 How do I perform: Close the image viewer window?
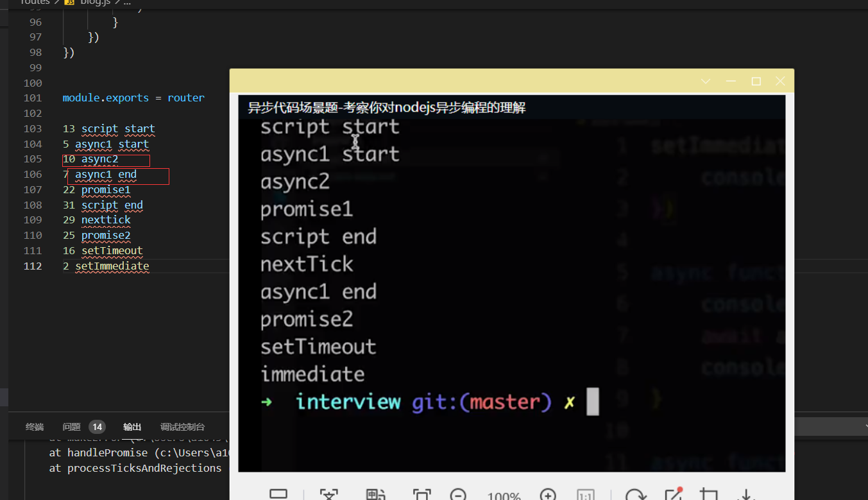(x=780, y=82)
